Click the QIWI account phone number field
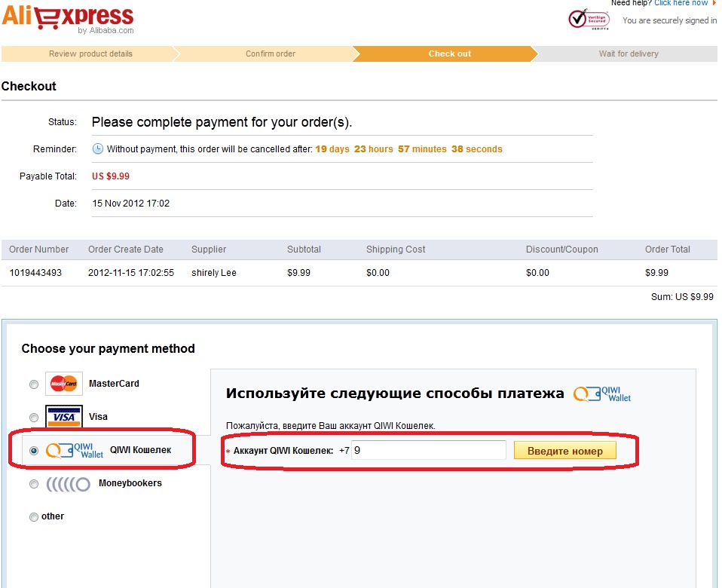Screen dimensions: 722x588 click(x=427, y=450)
